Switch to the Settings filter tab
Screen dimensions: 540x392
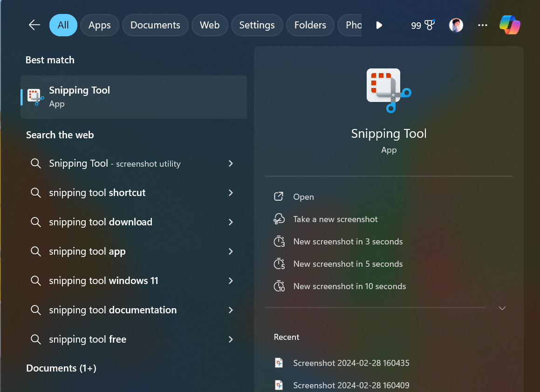(x=257, y=25)
